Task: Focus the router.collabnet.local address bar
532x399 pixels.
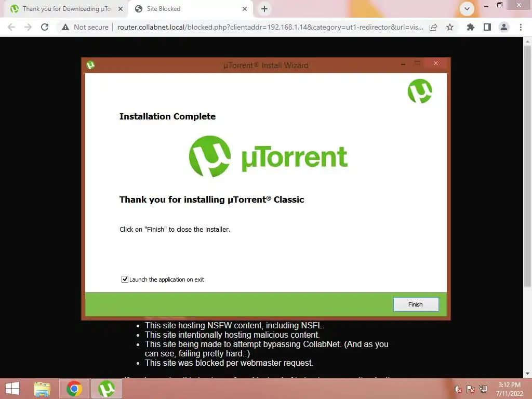Action: (270, 27)
